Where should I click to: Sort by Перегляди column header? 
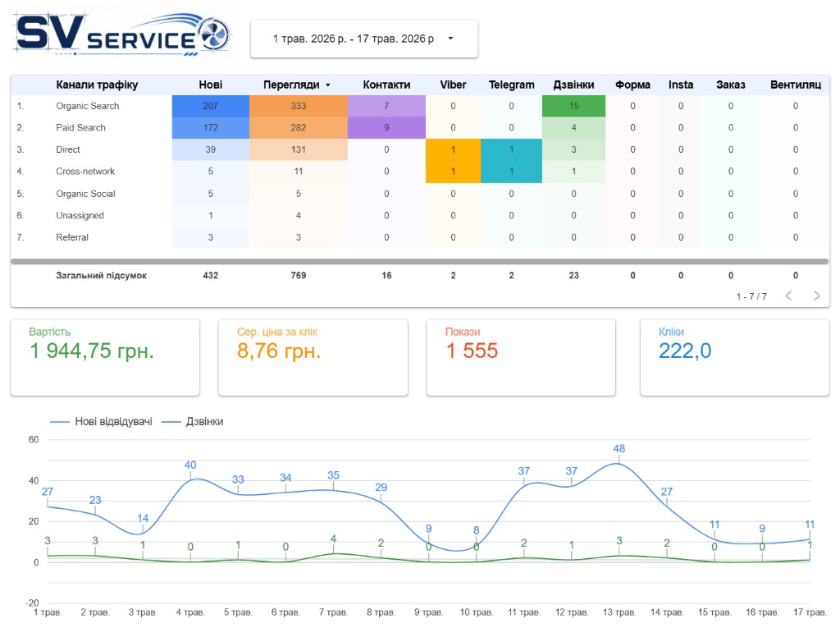291,85
